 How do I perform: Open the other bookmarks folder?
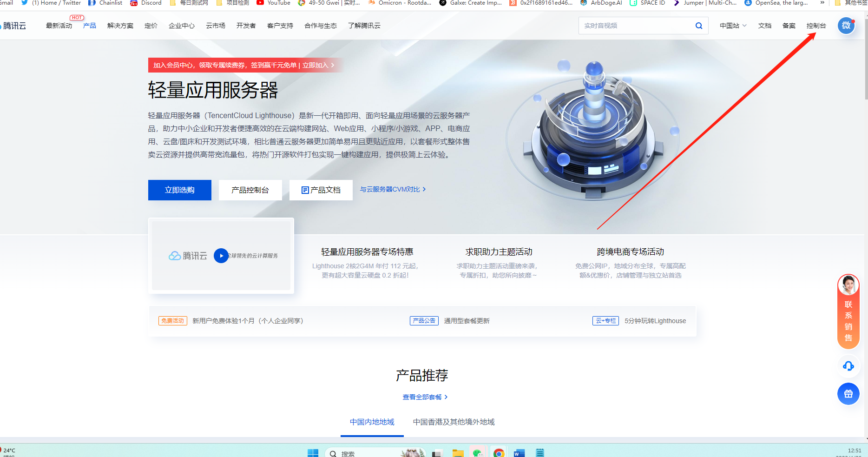[851, 3]
